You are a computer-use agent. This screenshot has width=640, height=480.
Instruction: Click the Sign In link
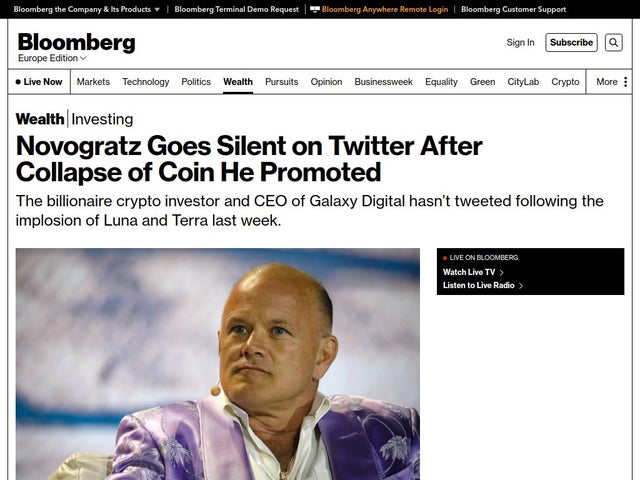(x=520, y=42)
